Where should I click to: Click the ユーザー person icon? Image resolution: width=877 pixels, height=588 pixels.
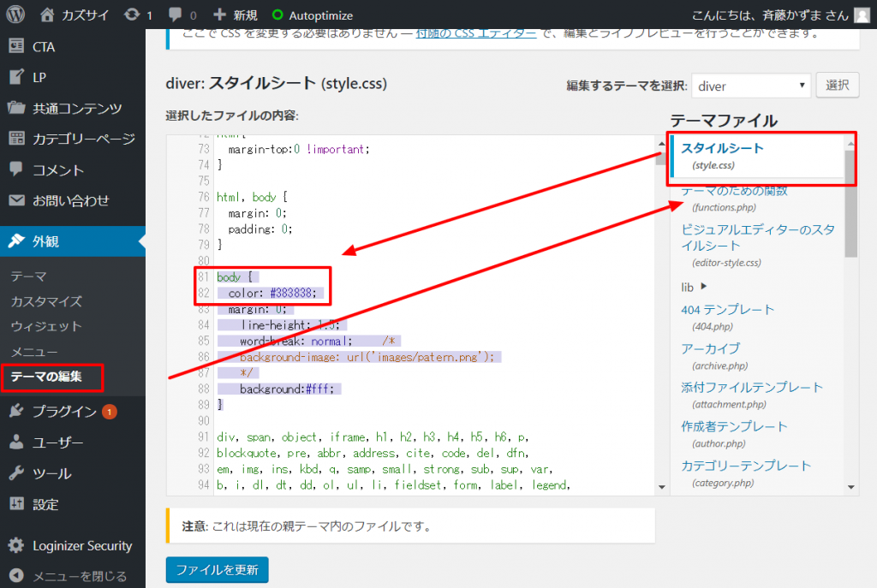click(x=18, y=442)
